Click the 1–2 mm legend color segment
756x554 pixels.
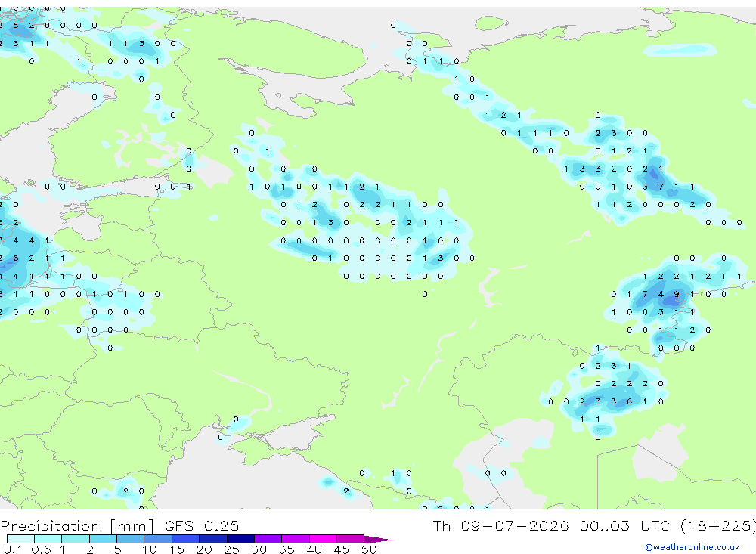(x=76, y=539)
